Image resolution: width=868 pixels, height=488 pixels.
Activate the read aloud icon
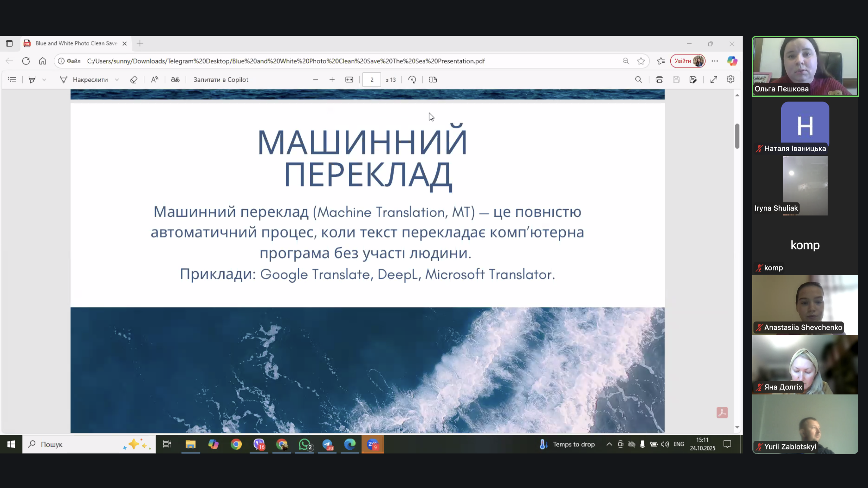click(x=155, y=80)
